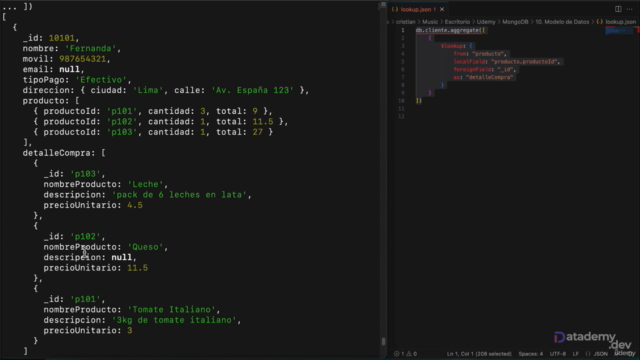640x360 pixels.
Task: Click line number 10 in the gutter
Action: point(401,101)
